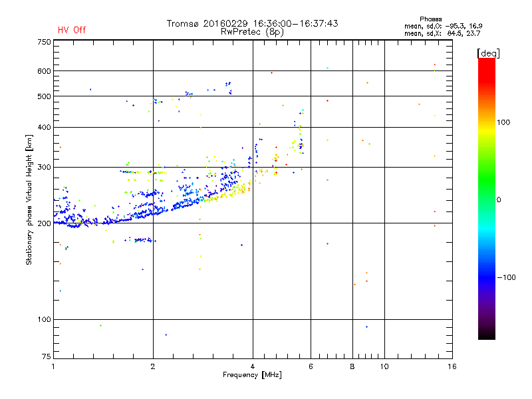Click the colorbar label '0'
This screenshot has height=399, width=532.
(x=499, y=200)
